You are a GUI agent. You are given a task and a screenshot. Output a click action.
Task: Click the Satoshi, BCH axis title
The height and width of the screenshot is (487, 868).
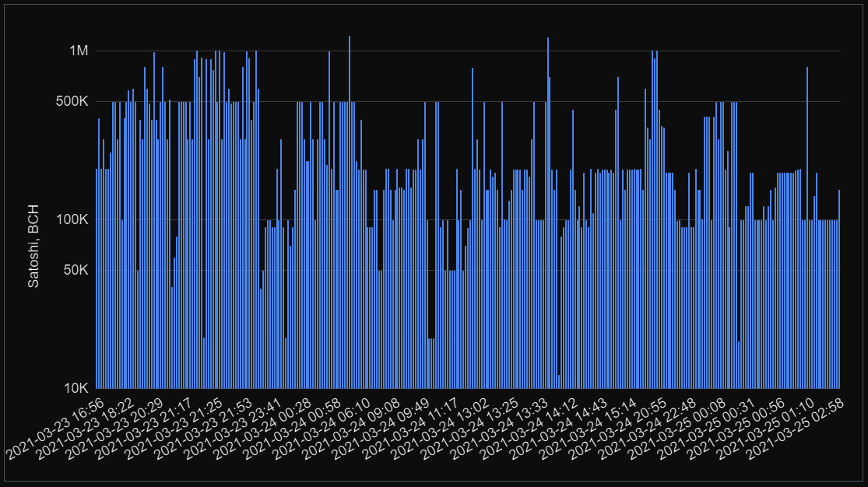[x=33, y=246]
